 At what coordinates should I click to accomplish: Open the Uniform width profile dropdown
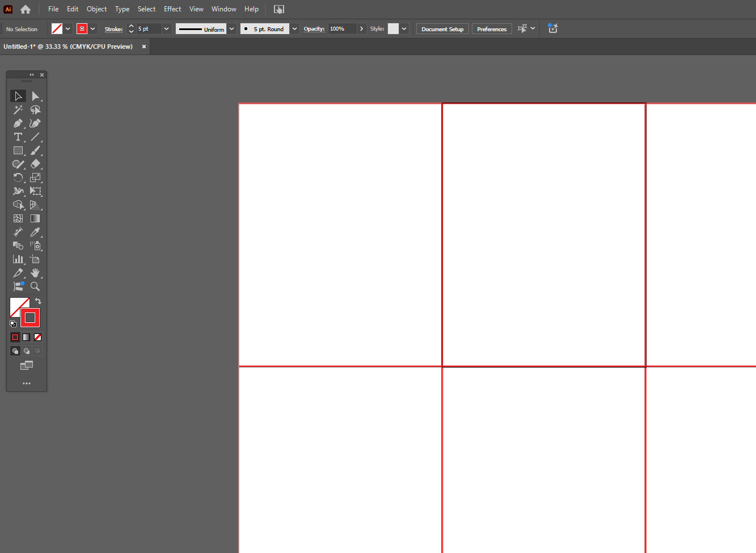click(x=231, y=28)
